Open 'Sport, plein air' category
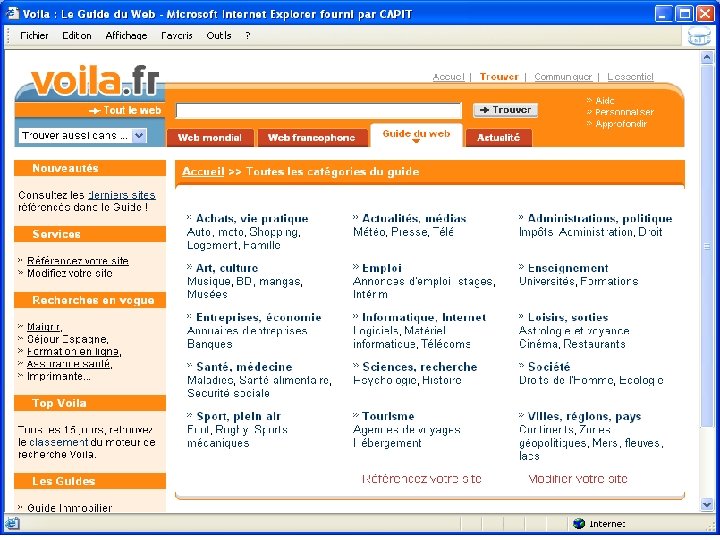 [239, 417]
